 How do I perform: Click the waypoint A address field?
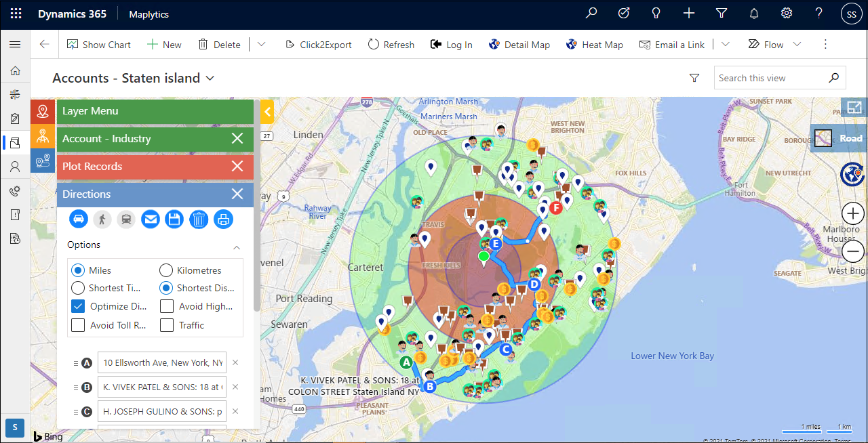tap(162, 362)
